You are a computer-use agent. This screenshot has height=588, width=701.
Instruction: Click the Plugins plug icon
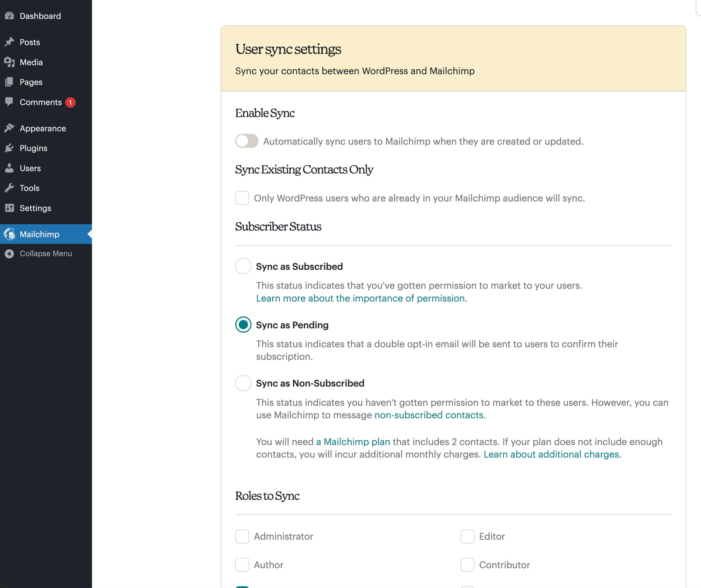(9, 148)
